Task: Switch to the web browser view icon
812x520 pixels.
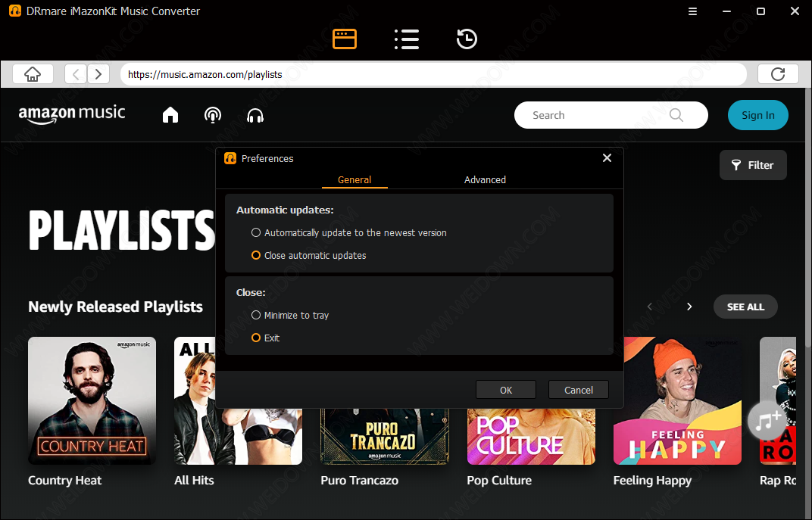Action: [x=345, y=39]
